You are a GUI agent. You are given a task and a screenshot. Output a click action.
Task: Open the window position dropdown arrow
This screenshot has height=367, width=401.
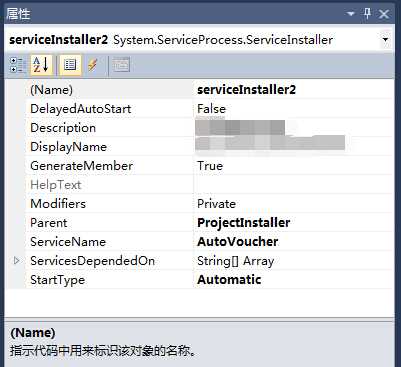(x=350, y=14)
